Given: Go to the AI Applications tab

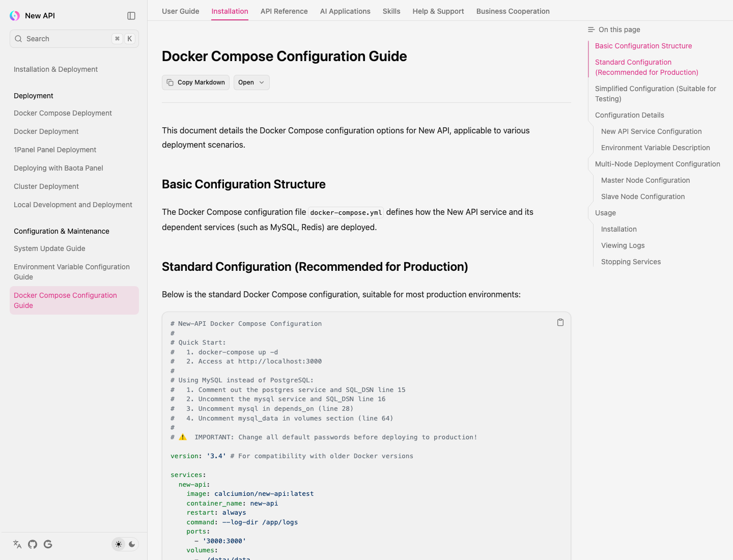Looking at the screenshot, I should (x=345, y=11).
